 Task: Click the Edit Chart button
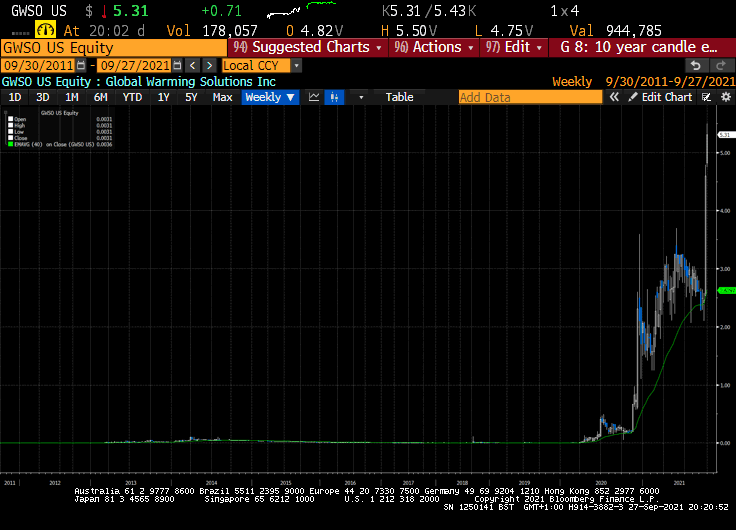point(660,97)
